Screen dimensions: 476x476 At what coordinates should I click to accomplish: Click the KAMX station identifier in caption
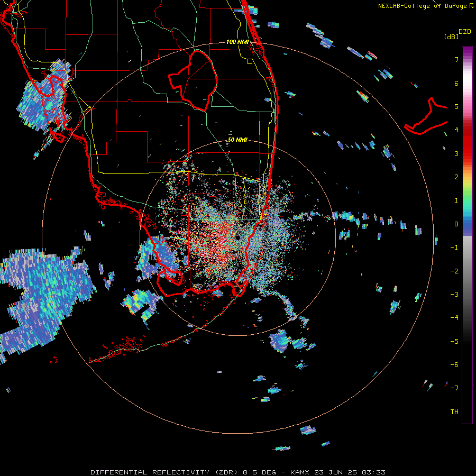(x=300, y=472)
